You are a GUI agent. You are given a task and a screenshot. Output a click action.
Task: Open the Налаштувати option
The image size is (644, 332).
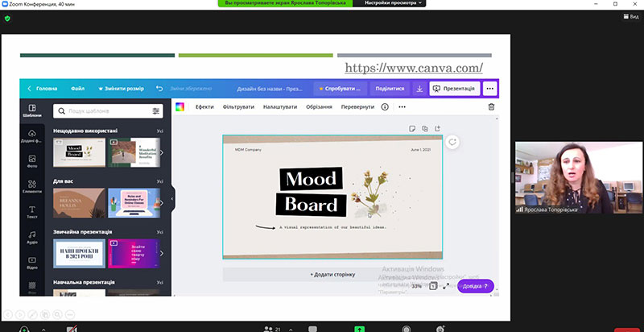pyautogui.click(x=280, y=107)
